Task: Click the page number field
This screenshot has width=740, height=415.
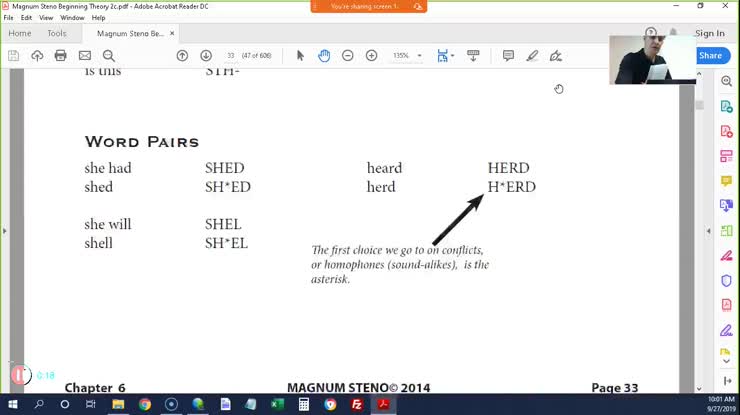Action: [230, 56]
